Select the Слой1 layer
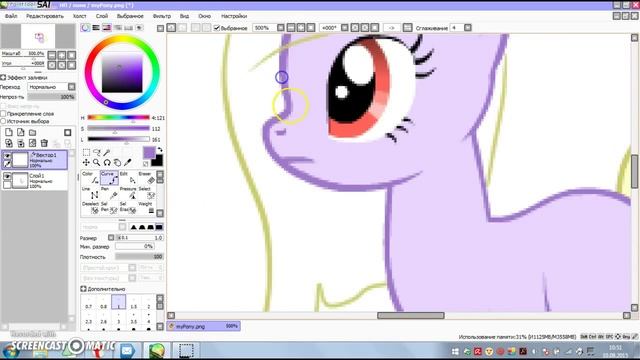The height and width of the screenshot is (360, 640). coord(34,180)
